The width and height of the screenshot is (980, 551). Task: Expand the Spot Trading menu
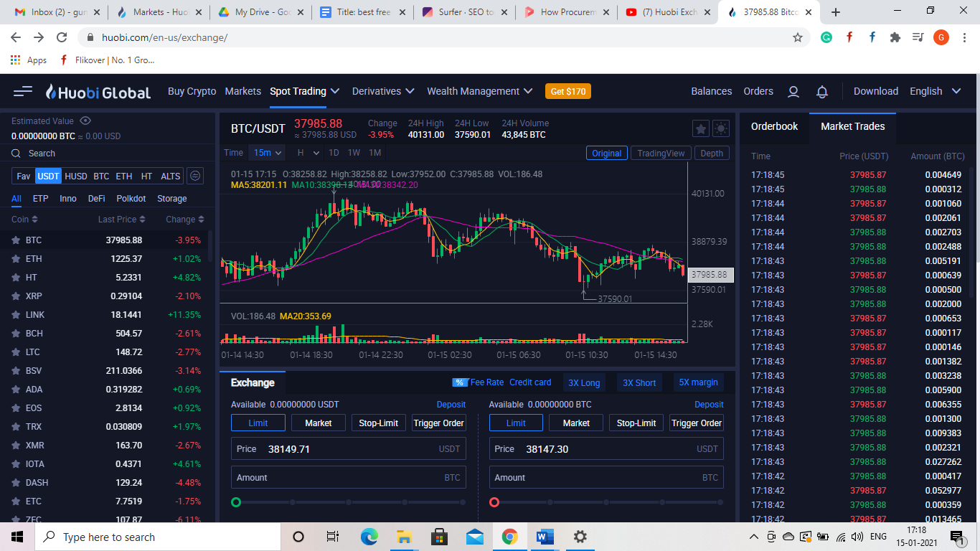tap(304, 91)
